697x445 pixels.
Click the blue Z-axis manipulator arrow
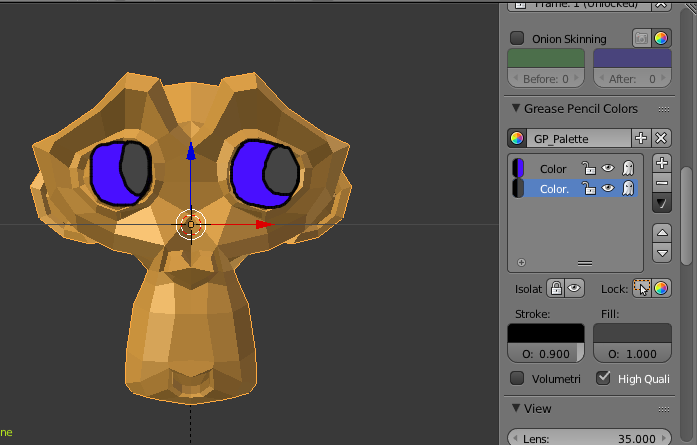click(x=191, y=152)
